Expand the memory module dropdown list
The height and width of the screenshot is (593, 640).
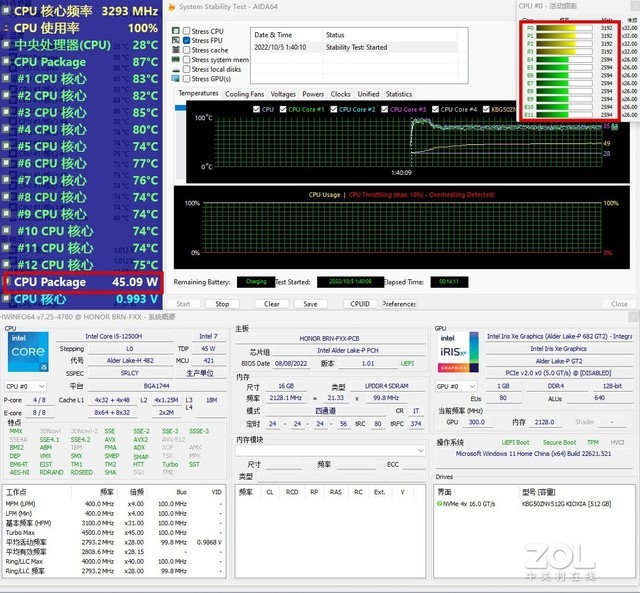(331, 450)
